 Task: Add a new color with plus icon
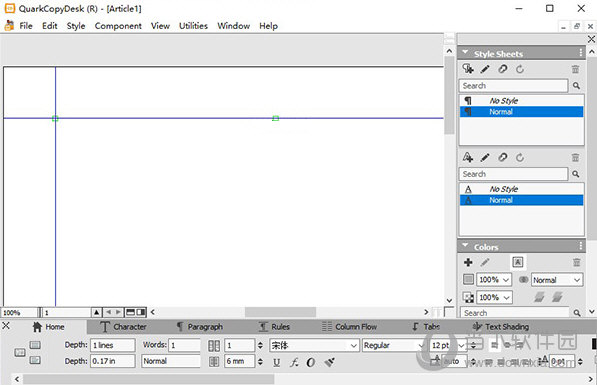coord(468,262)
